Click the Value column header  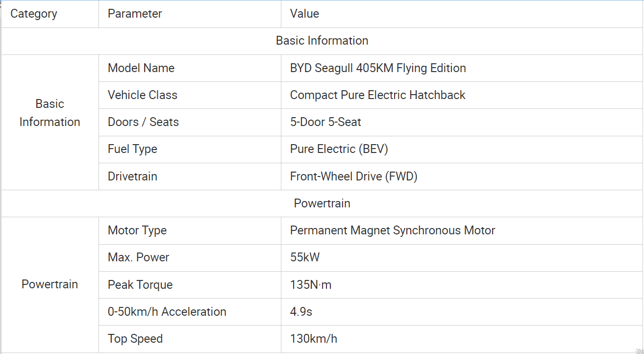coord(462,14)
